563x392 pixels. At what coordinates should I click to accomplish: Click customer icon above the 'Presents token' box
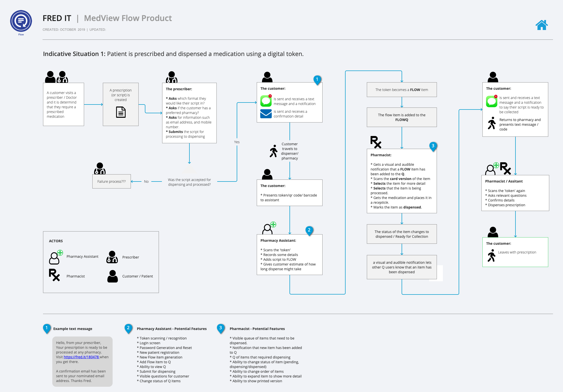[x=267, y=174]
